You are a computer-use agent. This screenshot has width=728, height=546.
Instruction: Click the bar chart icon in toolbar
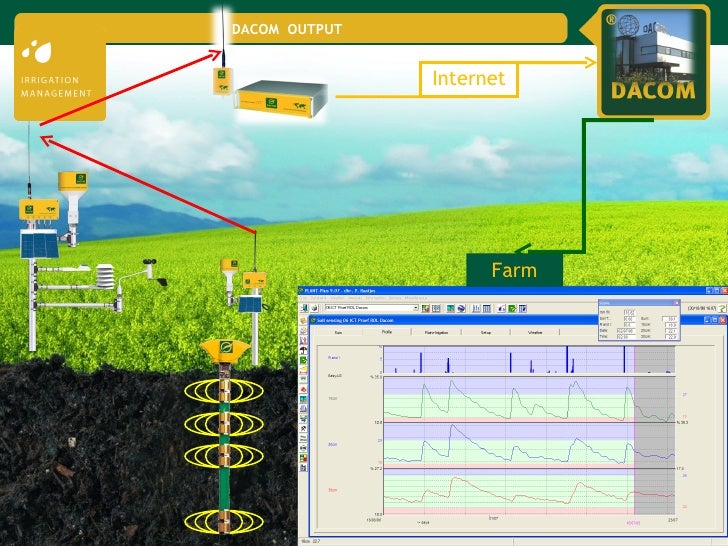(476, 308)
